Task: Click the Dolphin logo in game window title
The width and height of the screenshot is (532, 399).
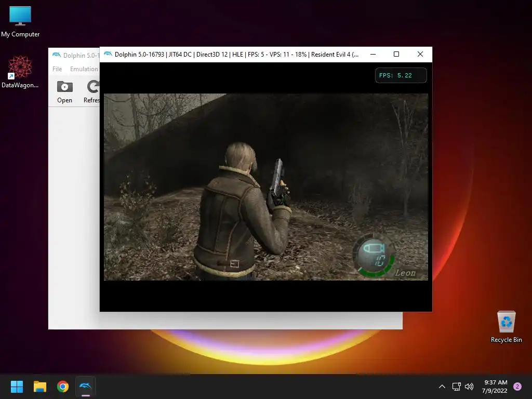Action: (108, 54)
